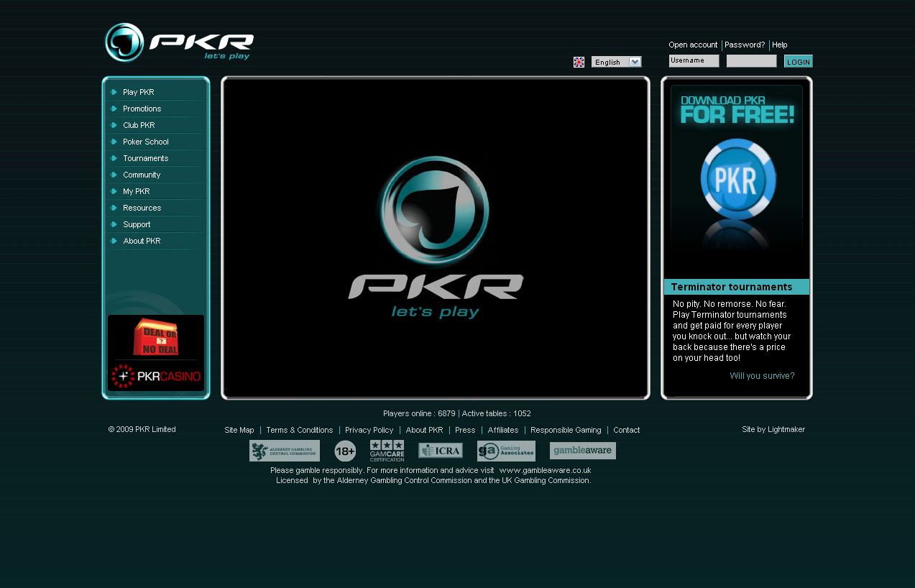Screen dimensions: 915x588
Task: Open the Help link
Action: point(780,45)
